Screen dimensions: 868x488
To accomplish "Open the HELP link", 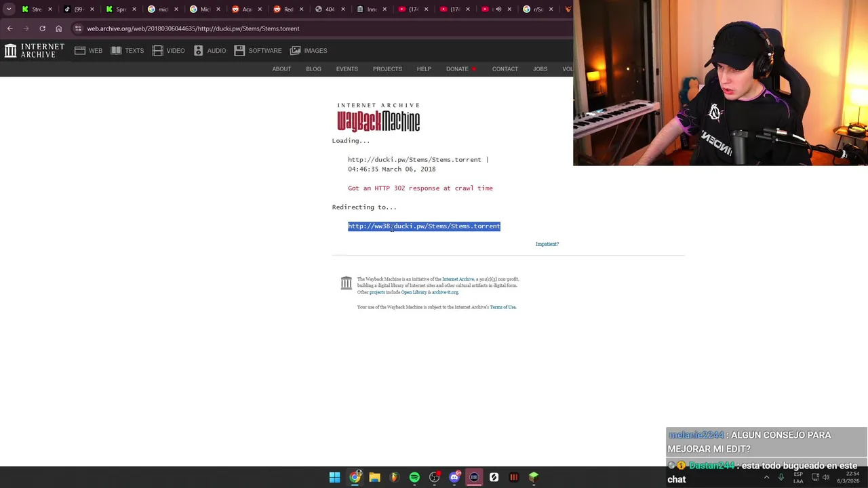I will pos(424,69).
